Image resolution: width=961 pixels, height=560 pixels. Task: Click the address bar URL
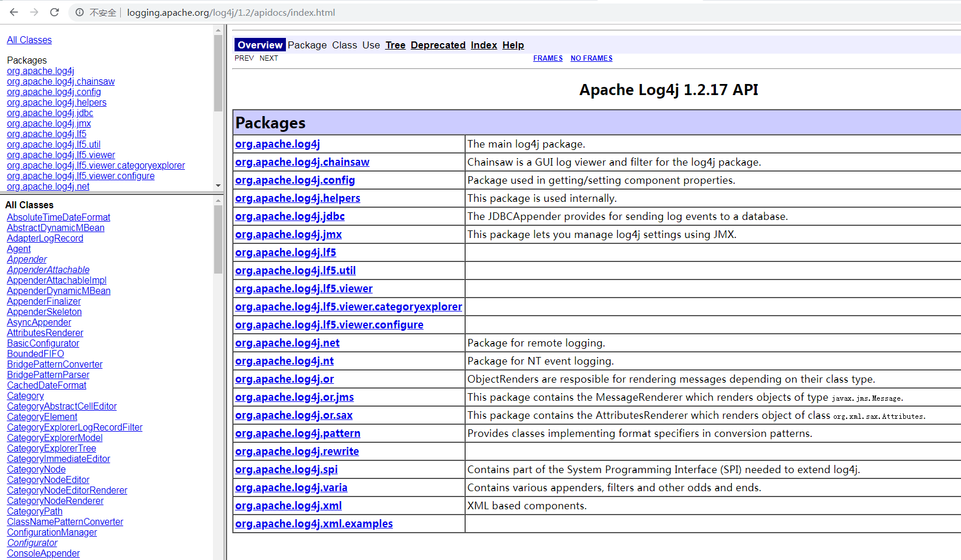(231, 12)
